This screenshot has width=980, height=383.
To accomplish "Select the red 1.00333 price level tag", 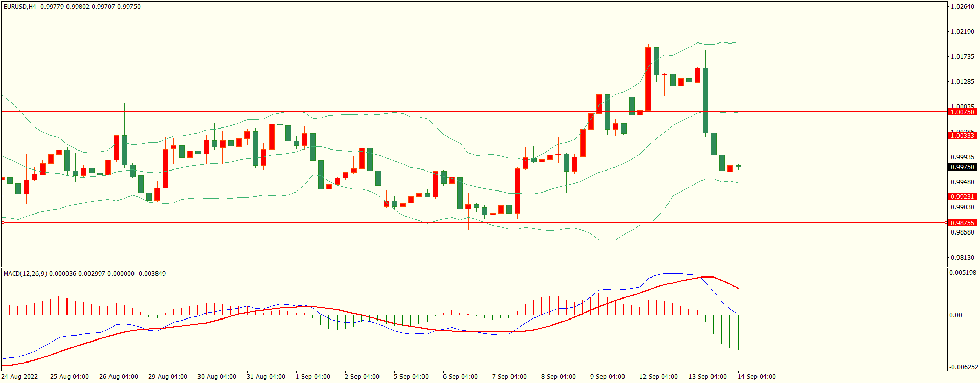I will [x=962, y=135].
